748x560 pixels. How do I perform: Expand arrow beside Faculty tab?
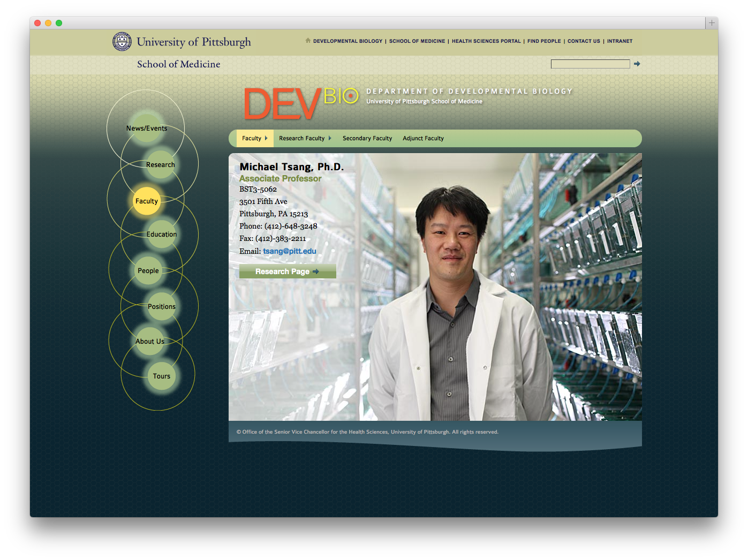click(x=266, y=138)
